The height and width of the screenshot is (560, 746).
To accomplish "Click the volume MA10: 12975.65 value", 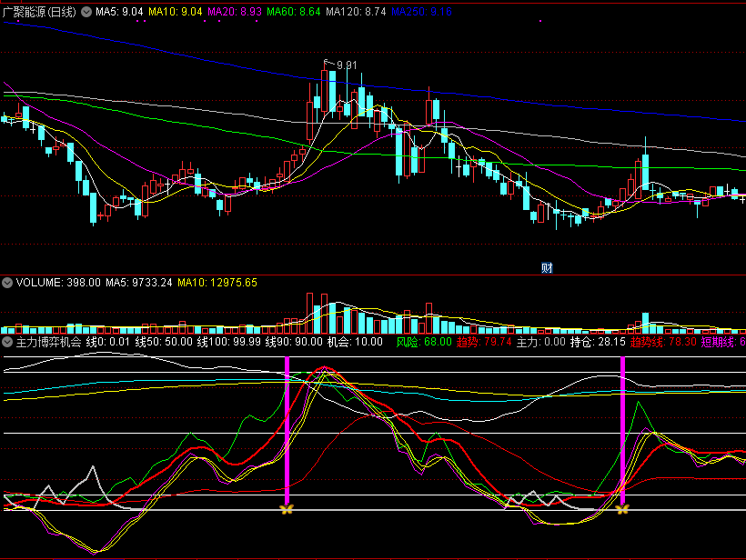I will coord(217,283).
